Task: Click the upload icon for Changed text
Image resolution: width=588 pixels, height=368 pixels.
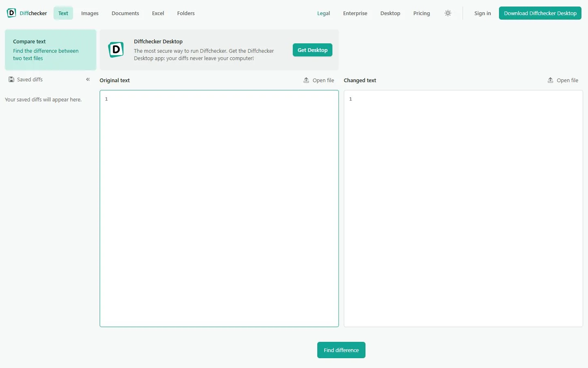Action: pyautogui.click(x=550, y=80)
